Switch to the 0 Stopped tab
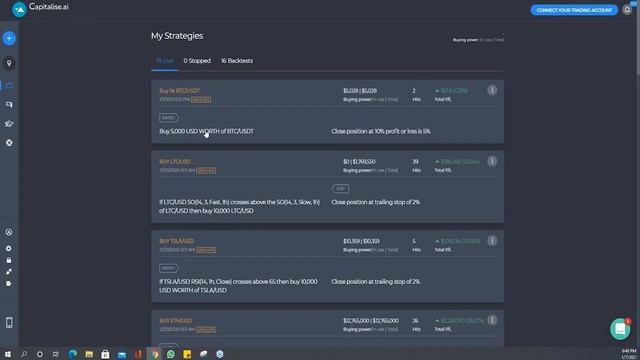The height and width of the screenshot is (360, 640). (x=197, y=61)
